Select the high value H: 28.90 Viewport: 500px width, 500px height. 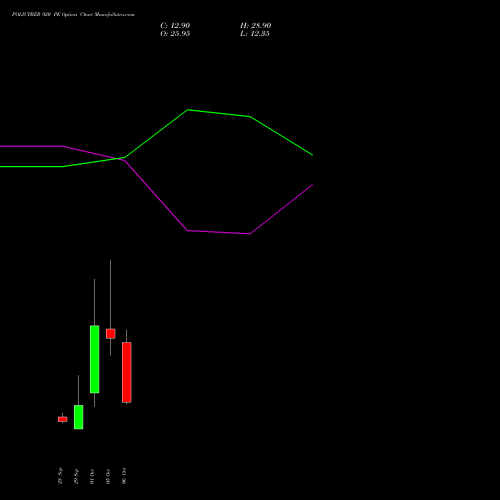(x=256, y=26)
